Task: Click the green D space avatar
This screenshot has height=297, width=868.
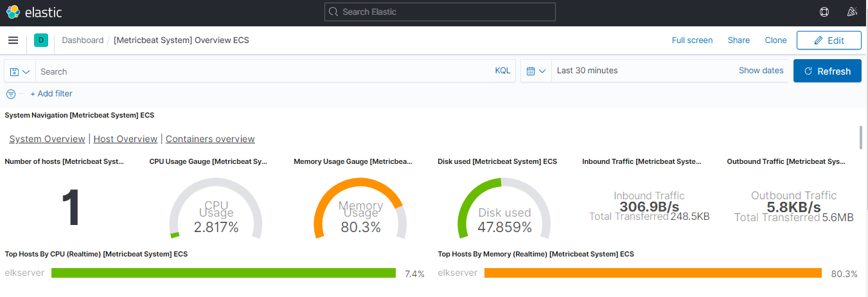Action: click(x=41, y=40)
